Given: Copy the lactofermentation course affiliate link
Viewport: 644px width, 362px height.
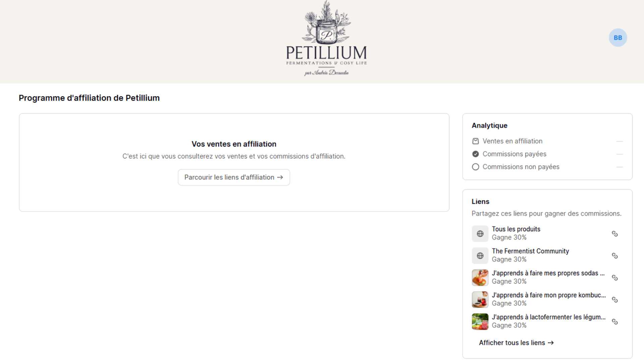Looking at the screenshot, I should tap(614, 322).
